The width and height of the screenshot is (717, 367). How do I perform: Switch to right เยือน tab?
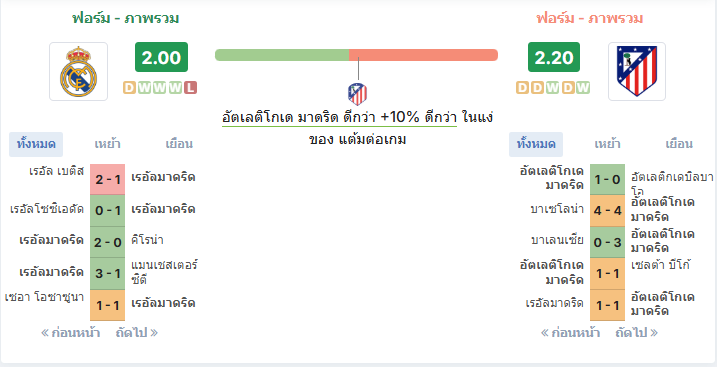tap(679, 144)
